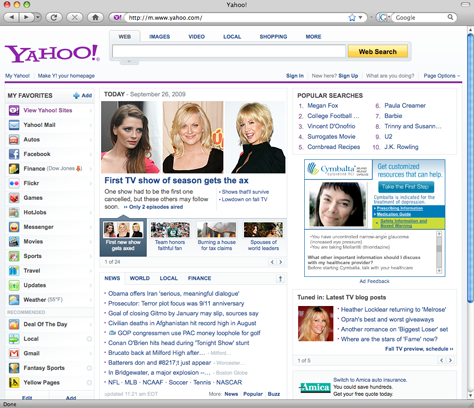Screen dimensions: 474x408
Task: Open the Travel icon
Action: coord(14,271)
